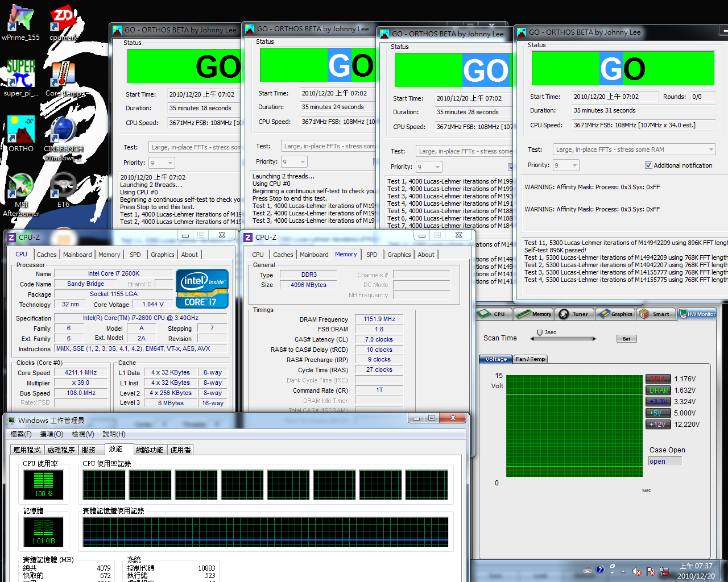Click the Case Open field showing open
Viewport: 728px width, 582px height.
tap(665, 462)
